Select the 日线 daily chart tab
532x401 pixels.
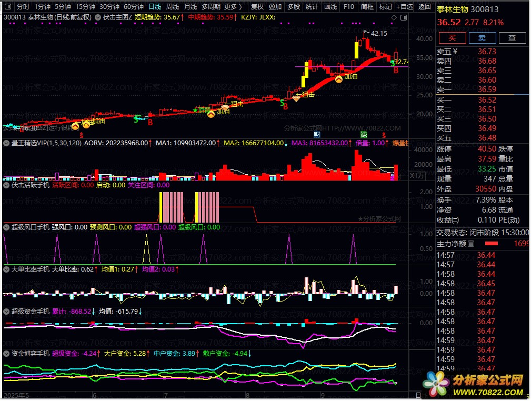155,6
